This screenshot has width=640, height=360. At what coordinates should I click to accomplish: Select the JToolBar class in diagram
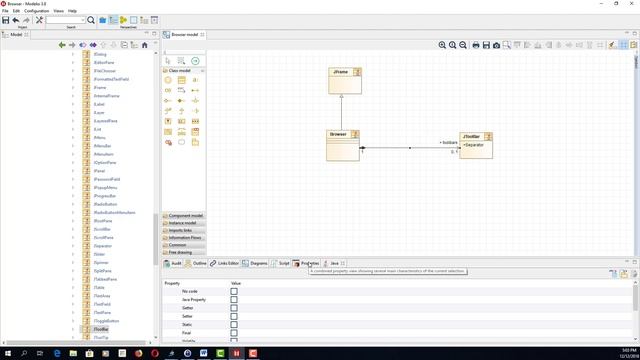coord(476,145)
